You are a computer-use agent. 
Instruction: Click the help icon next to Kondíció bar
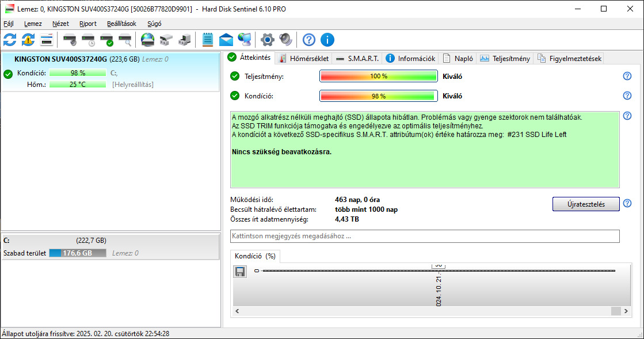pos(627,96)
